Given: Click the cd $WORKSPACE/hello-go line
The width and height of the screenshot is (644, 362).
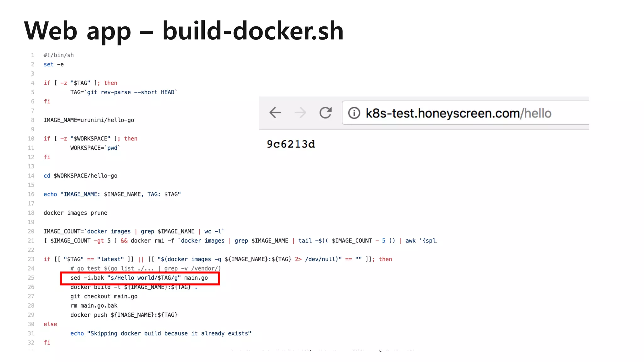Looking at the screenshot, I should (80, 176).
